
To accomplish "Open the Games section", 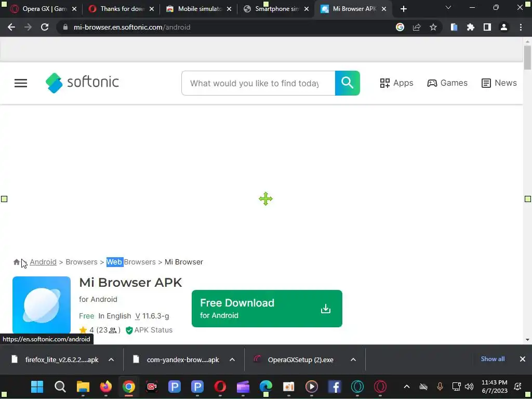I will click(x=447, y=83).
